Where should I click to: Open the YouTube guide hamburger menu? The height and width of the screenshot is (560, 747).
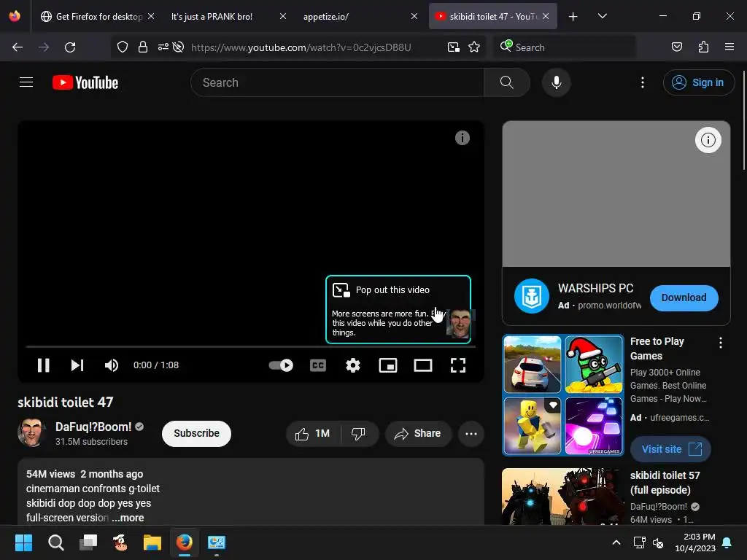click(x=26, y=82)
